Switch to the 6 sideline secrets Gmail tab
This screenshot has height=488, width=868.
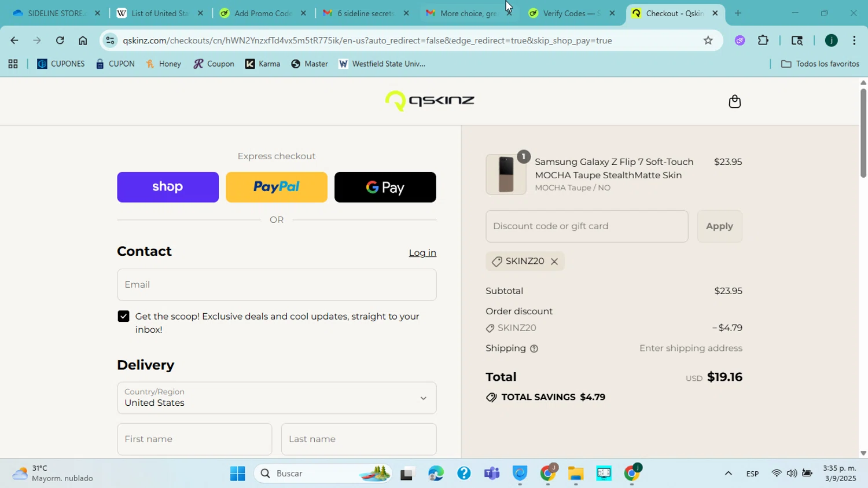[x=366, y=13]
